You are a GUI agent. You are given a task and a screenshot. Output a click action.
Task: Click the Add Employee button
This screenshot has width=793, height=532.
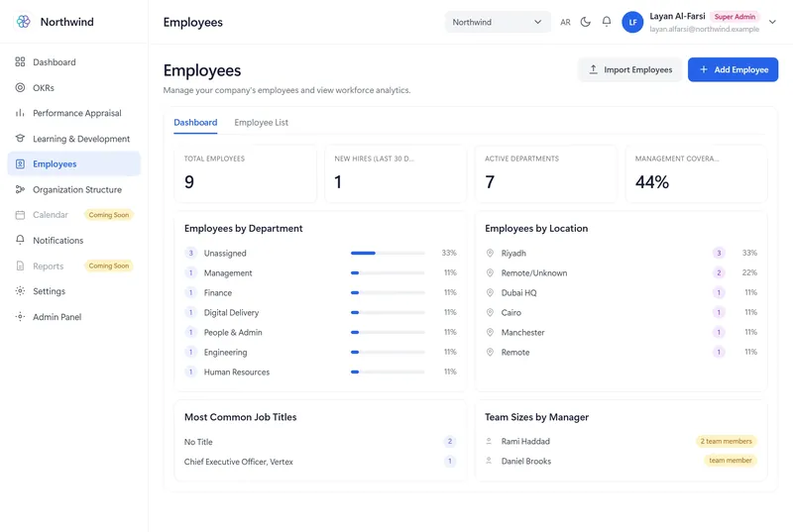point(733,69)
